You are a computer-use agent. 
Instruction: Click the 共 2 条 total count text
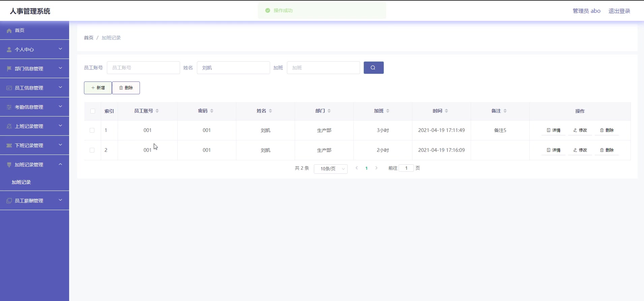click(x=302, y=168)
